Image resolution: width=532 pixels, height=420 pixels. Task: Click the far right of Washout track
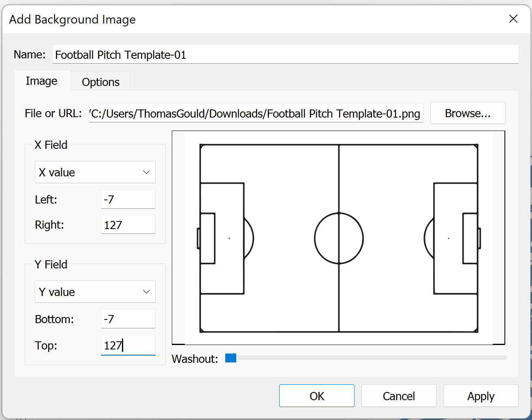tap(504, 358)
